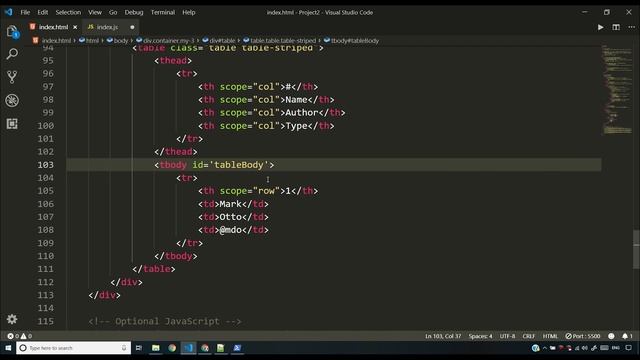Click the @mdo text on line 108
640x360 pixels.
click(x=231, y=230)
